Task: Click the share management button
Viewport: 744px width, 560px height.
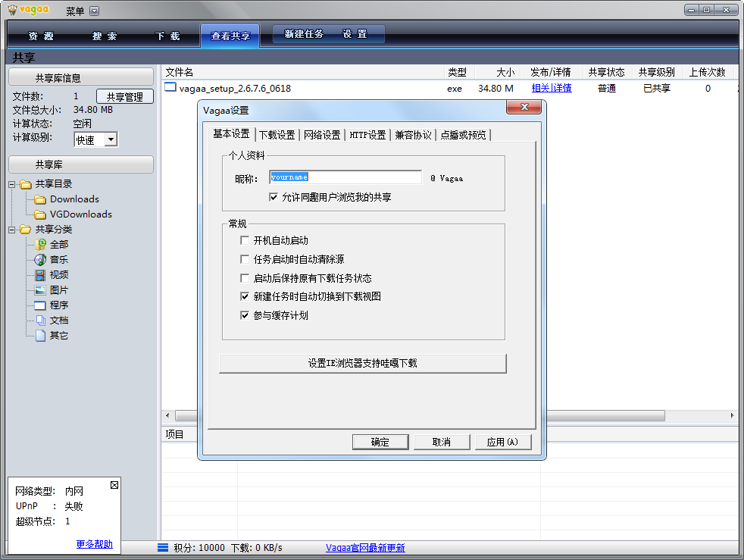Action: [x=124, y=97]
